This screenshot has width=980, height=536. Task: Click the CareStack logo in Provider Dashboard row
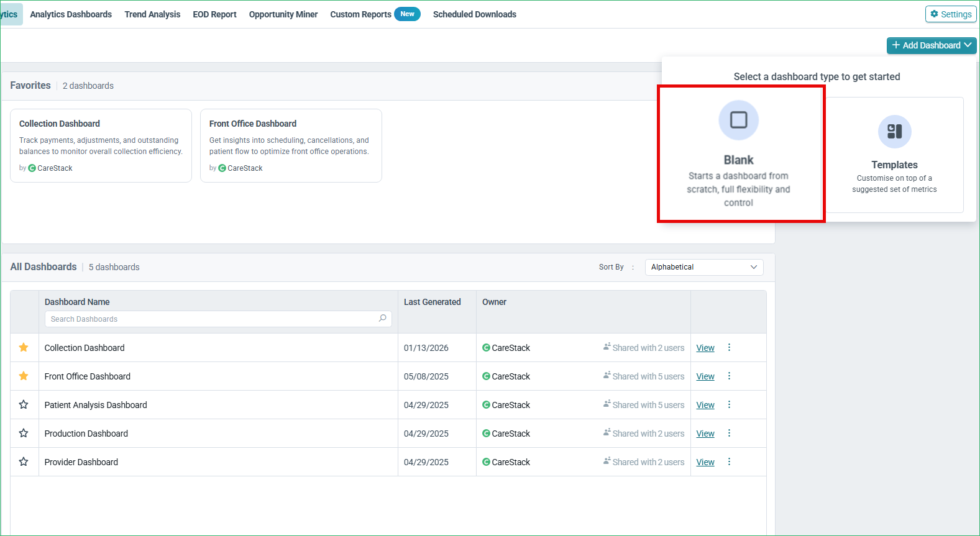[x=487, y=462]
